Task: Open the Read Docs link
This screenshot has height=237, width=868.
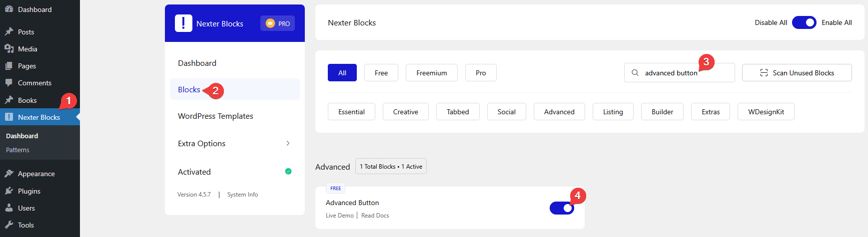Action: pyautogui.click(x=375, y=216)
